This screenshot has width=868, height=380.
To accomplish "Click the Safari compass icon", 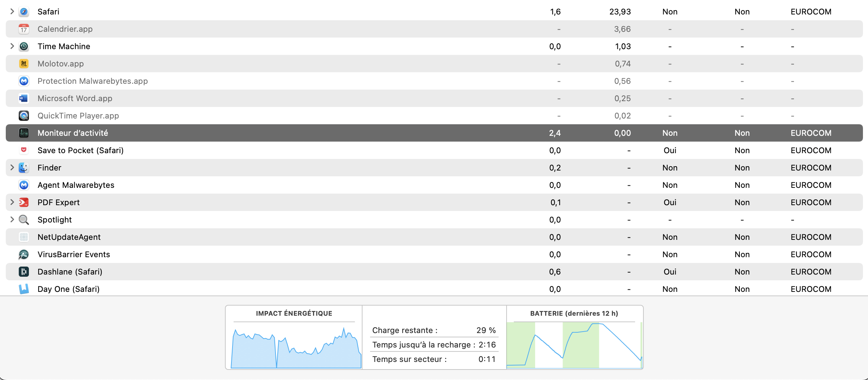I will [x=24, y=12].
